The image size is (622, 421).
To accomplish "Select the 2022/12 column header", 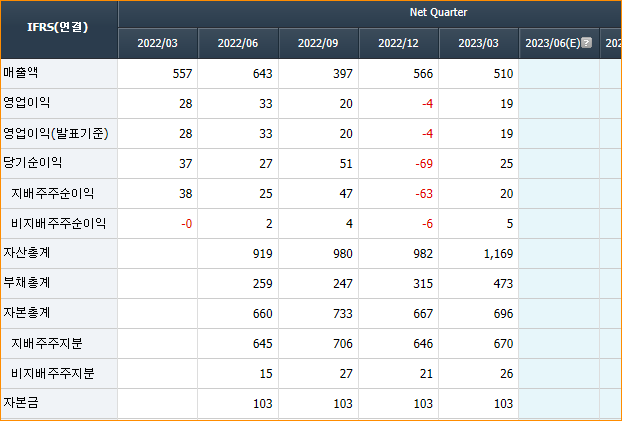I will 398,43.
